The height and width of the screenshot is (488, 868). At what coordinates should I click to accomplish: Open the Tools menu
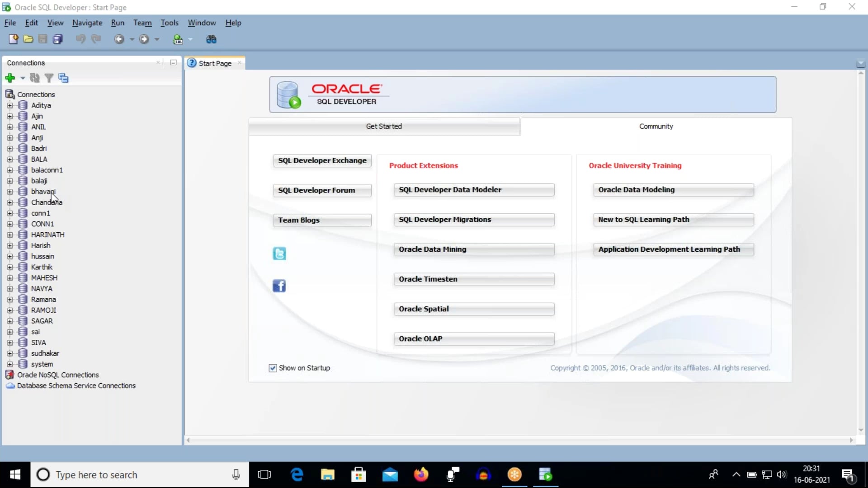[170, 23]
